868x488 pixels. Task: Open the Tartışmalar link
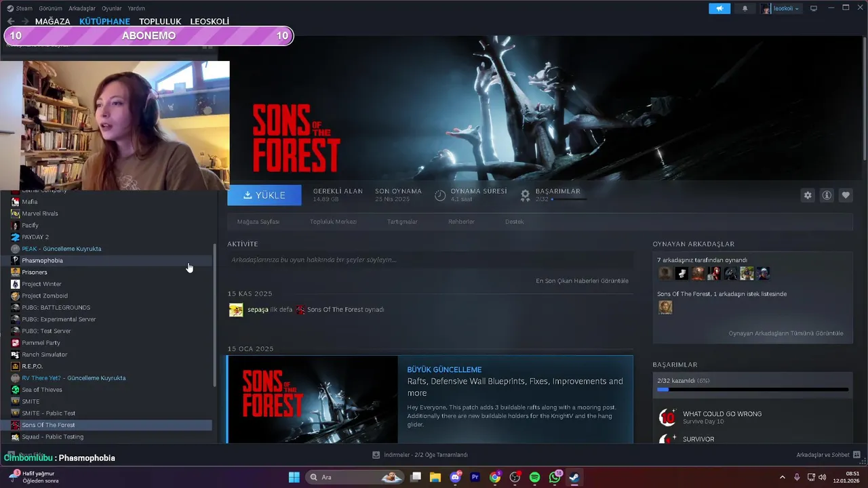coord(402,222)
